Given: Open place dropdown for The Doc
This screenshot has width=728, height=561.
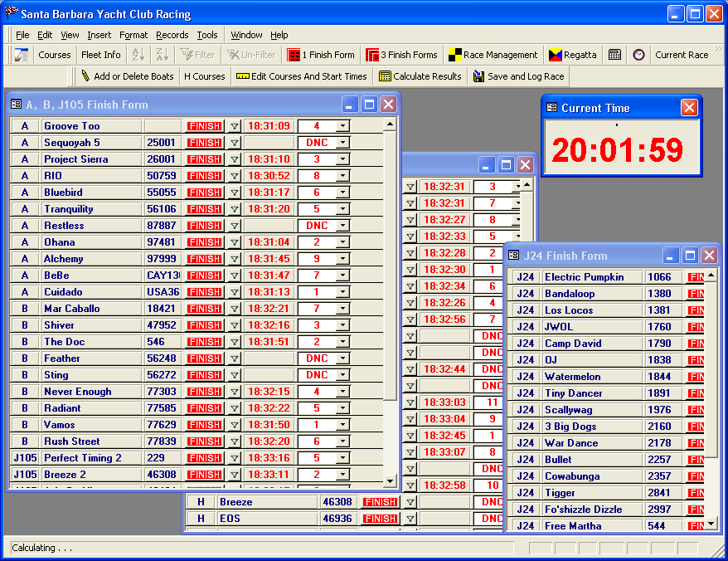Looking at the screenshot, I should point(343,342).
